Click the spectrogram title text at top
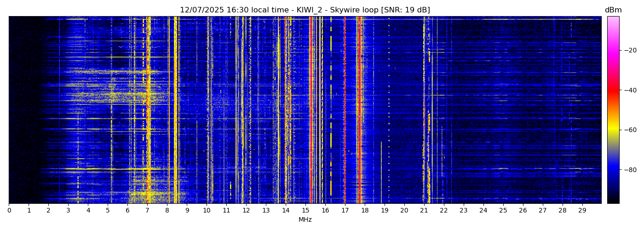Screen dimensions: 644x230 (305, 10)
